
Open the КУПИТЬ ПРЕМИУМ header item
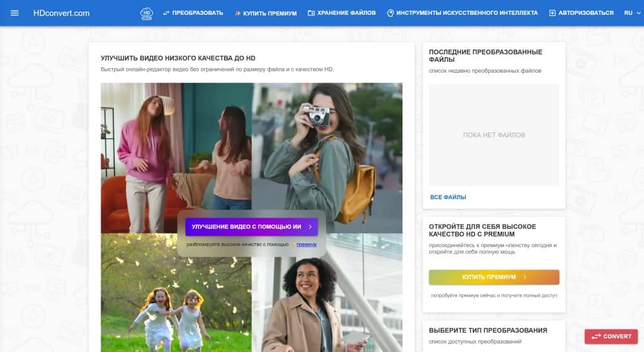pyautogui.click(x=266, y=13)
